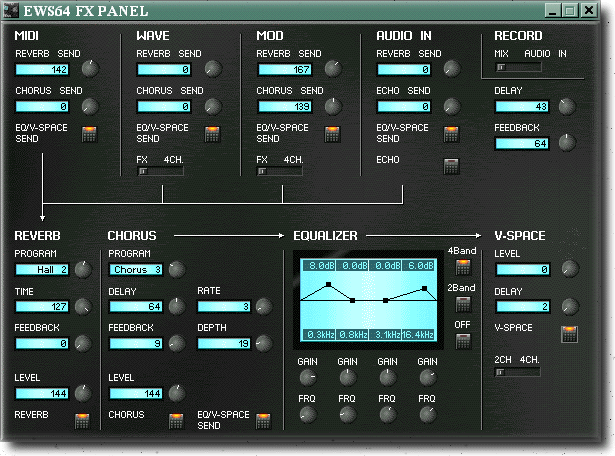Toggle the Chorus on/off button
Viewport: 615px width, 456px height.
[176, 421]
